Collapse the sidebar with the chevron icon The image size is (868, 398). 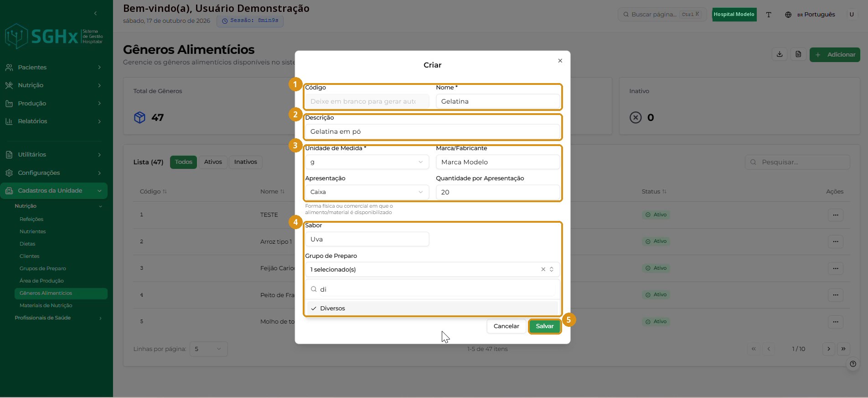[x=95, y=14]
